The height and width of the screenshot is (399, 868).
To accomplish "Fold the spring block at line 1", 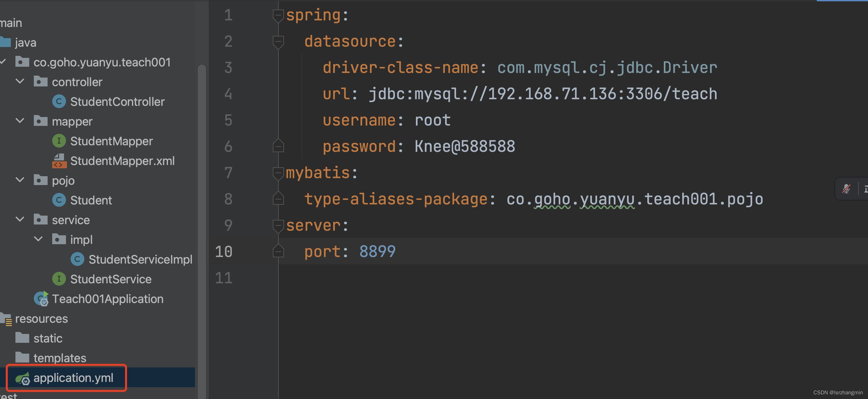I will click(278, 15).
